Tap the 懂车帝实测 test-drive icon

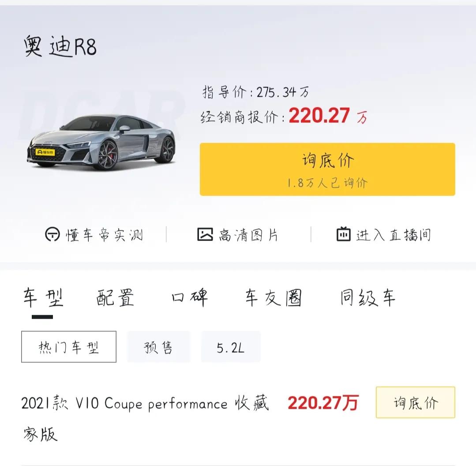click(x=95, y=235)
